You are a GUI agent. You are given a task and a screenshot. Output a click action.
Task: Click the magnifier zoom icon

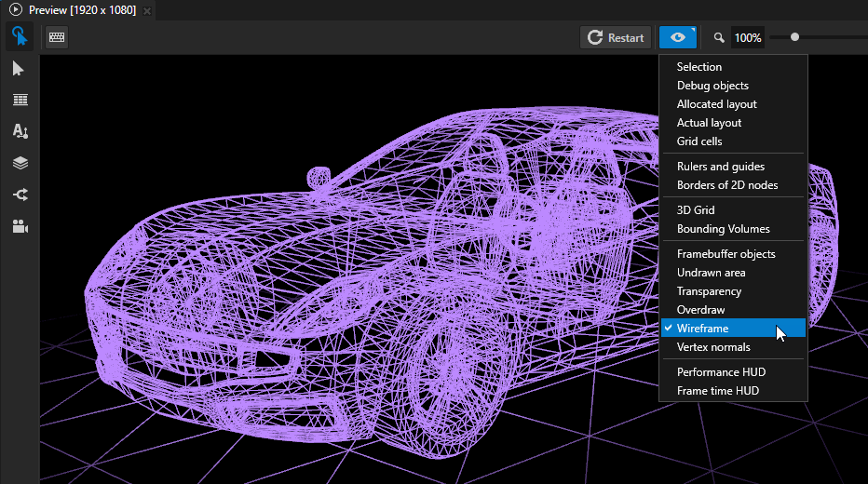[719, 38]
